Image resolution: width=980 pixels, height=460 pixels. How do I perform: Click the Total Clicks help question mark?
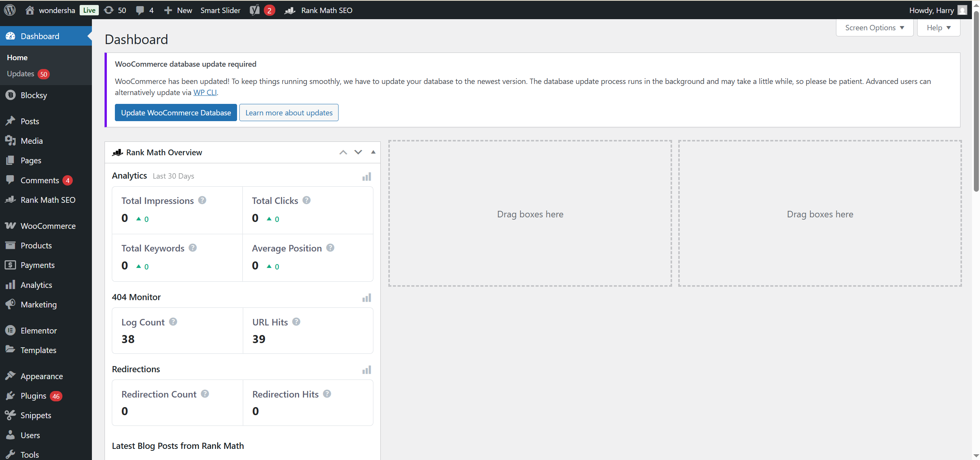point(306,200)
